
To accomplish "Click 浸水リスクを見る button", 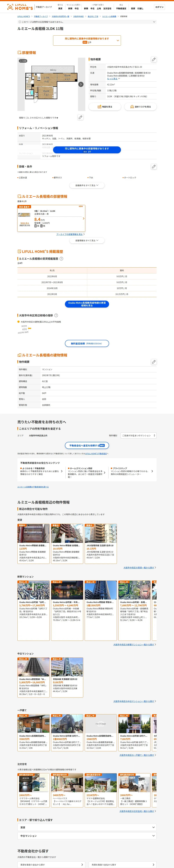I will (x=141, y=107).
